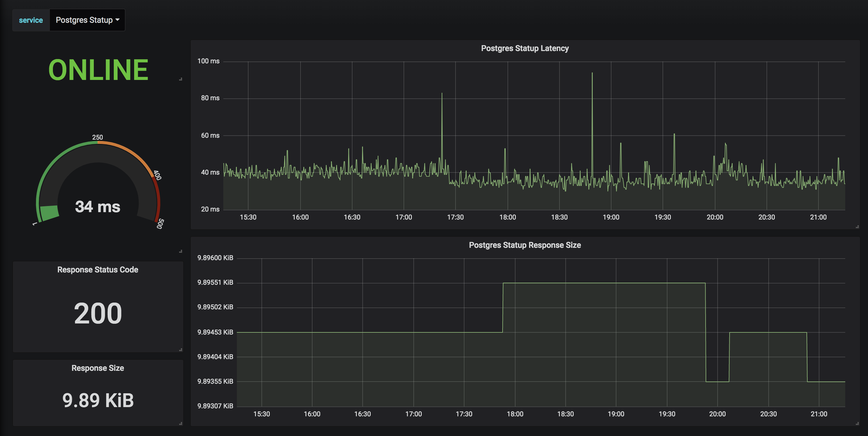
Task: Click the 9.89 KiB response size value
Action: pos(98,400)
